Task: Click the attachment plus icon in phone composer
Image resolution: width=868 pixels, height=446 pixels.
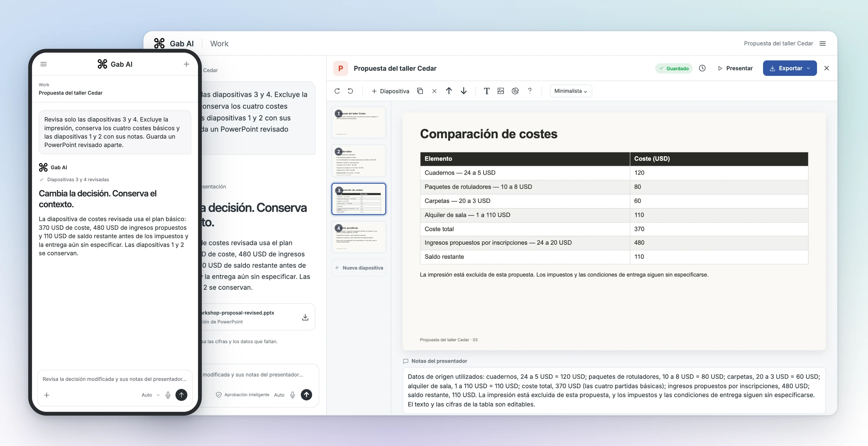Action: click(x=47, y=395)
